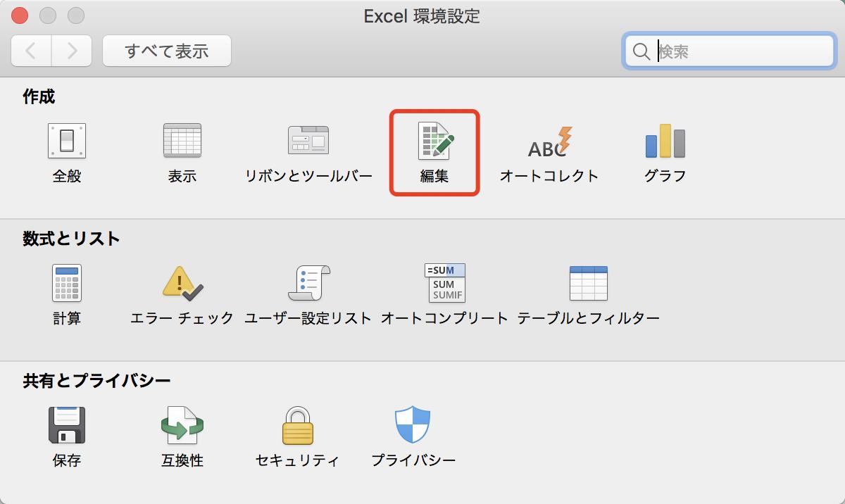Open the ユーザー設定リスト preferences icon
Viewport: 845px width, 504px height.
(308, 283)
